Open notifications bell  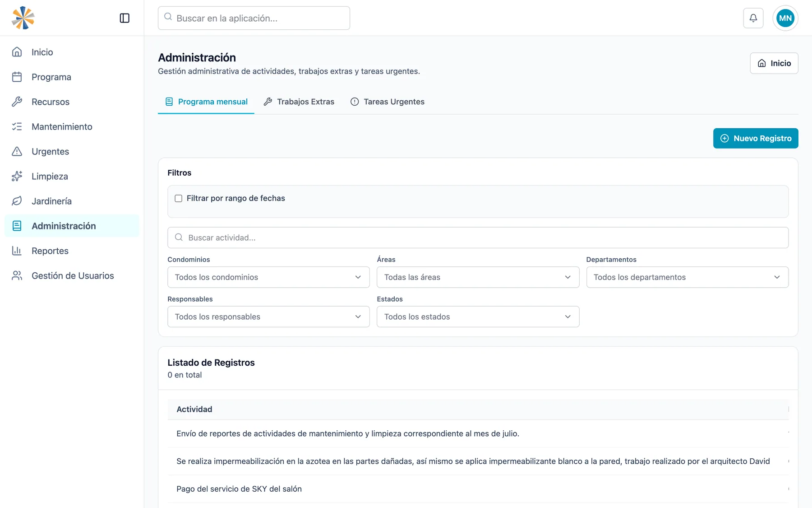click(x=753, y=18)
